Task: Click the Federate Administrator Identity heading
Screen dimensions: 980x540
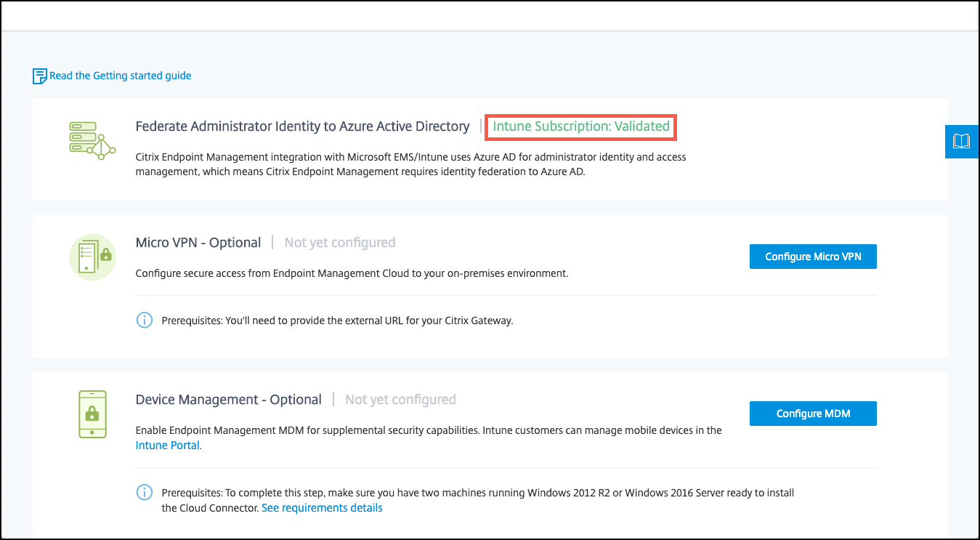Action: point(302,126)
